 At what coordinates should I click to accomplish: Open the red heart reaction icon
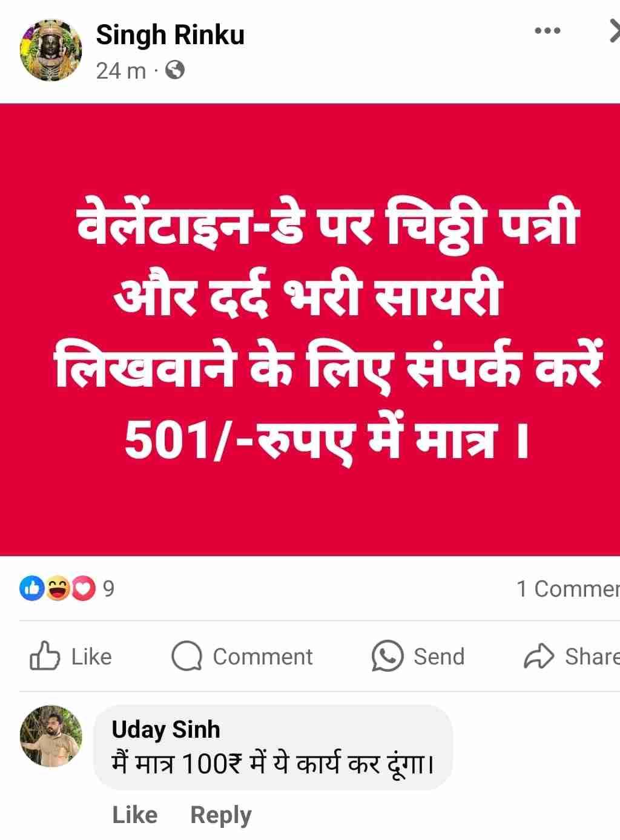[84, 588]
